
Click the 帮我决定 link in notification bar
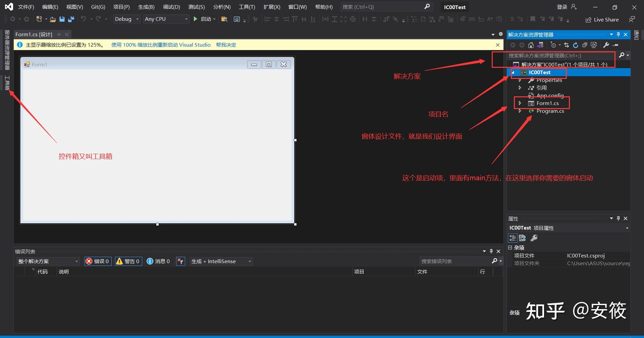226,45
